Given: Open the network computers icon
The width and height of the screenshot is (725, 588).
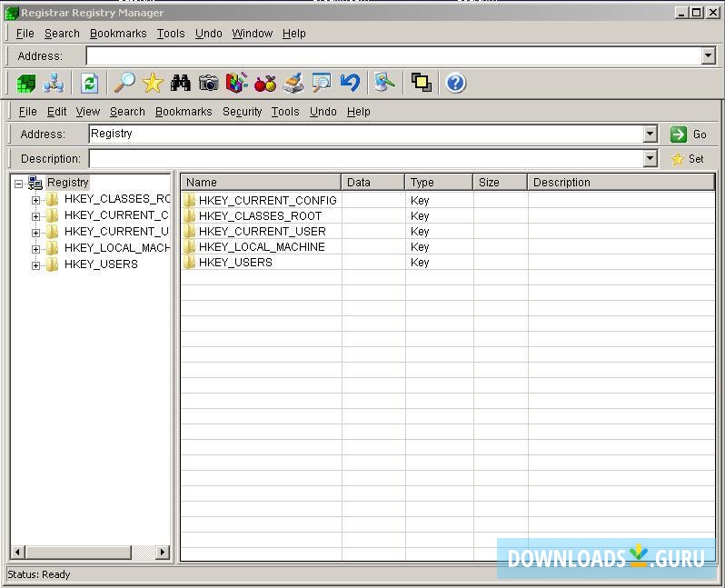Looking at the screenshot, I should click(54, 84).
